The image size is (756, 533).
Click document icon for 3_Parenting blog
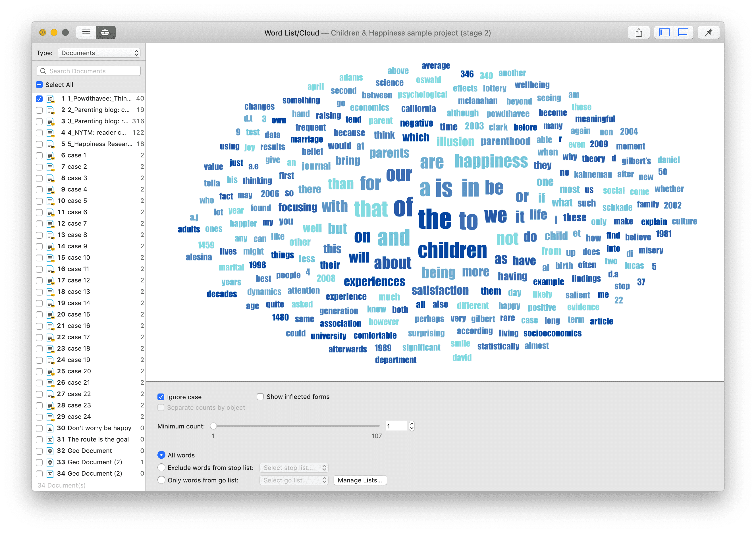pyautogui.click(x=50, y=122)
